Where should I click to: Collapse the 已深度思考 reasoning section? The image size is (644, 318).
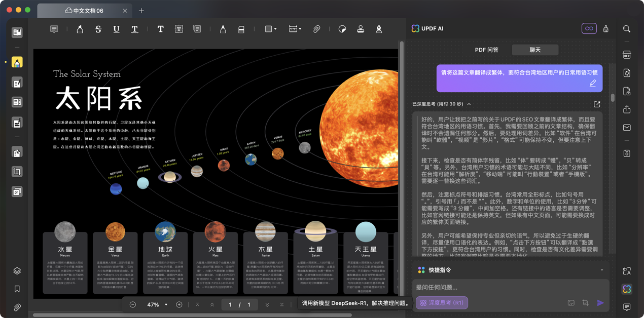click(x=469, y=104)
